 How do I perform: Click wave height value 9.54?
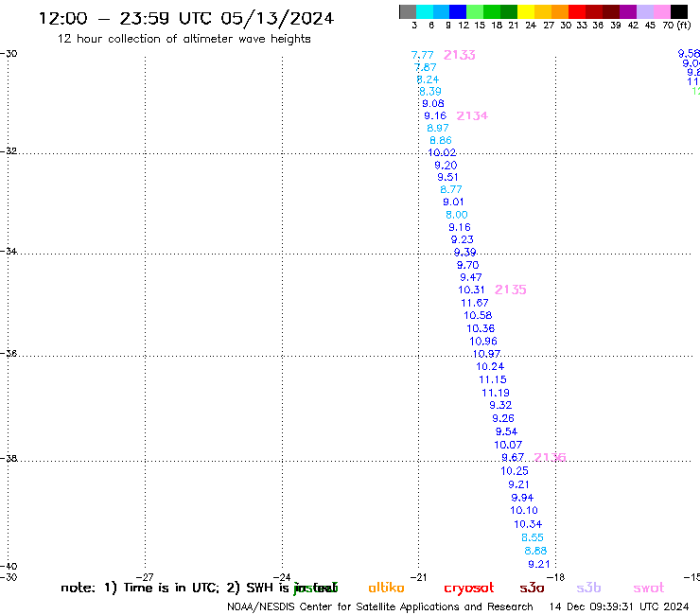506,431
